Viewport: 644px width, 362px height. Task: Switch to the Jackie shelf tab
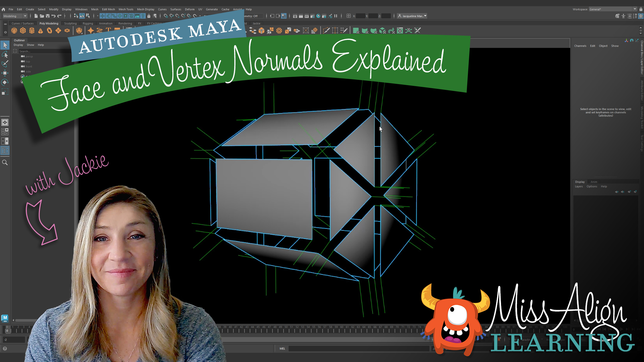point(257,23)
